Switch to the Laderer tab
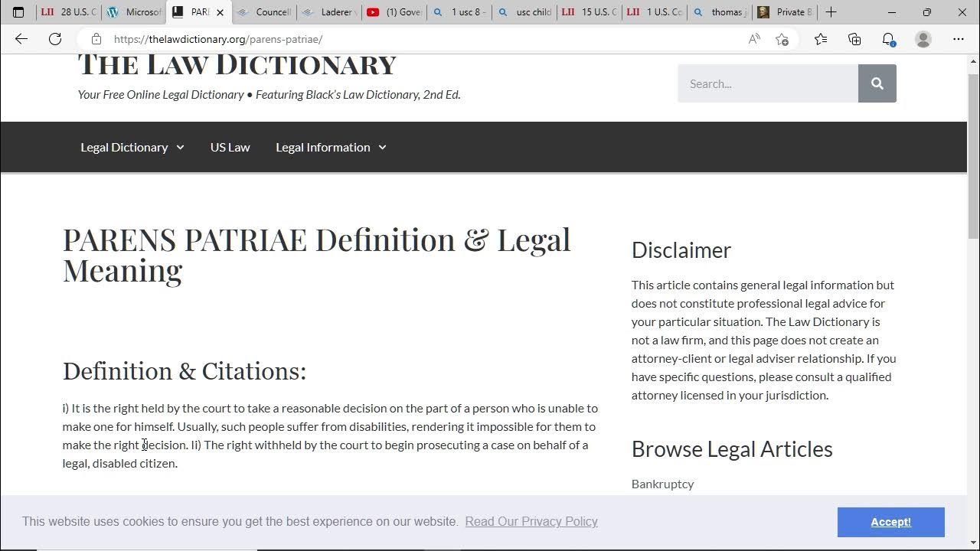This screenshot has width=980, height=551. [329, 12]
